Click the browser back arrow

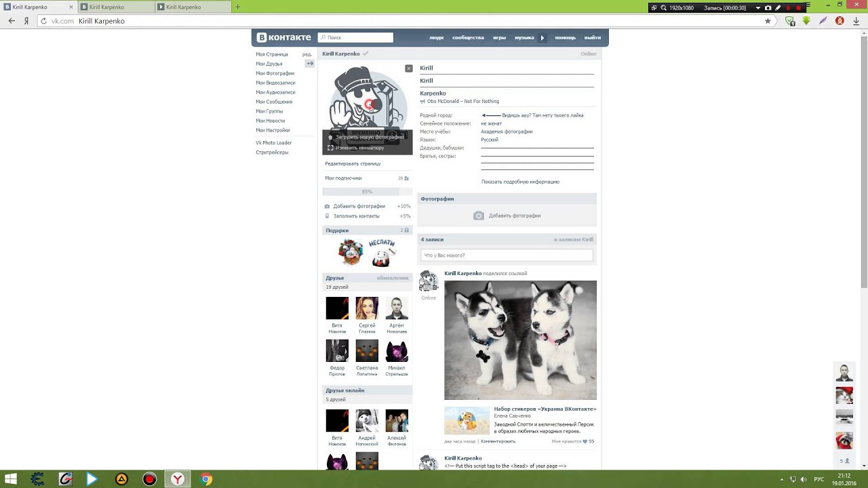[12, 21]
